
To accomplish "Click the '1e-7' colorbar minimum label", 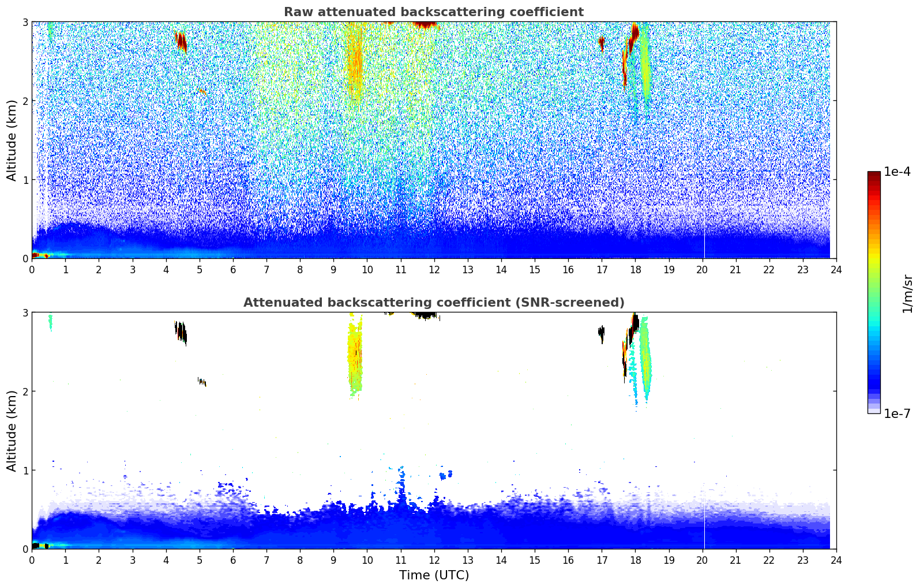I will pos(897,414).
